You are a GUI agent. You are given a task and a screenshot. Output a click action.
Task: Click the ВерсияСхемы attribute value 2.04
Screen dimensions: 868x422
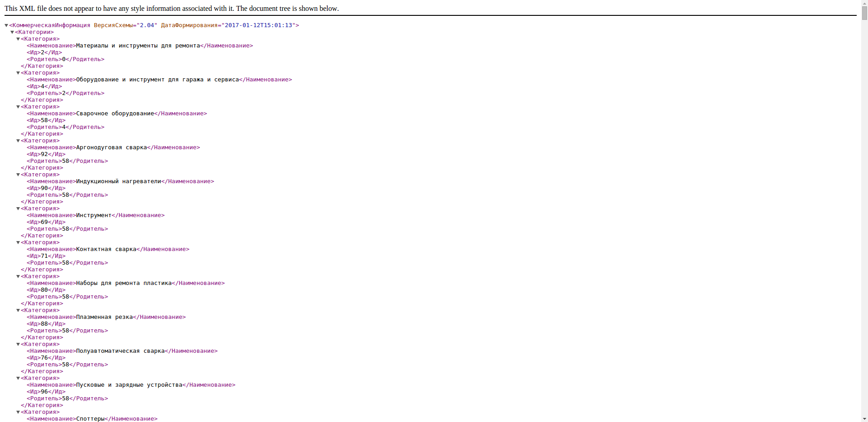[x=147, y=25]
